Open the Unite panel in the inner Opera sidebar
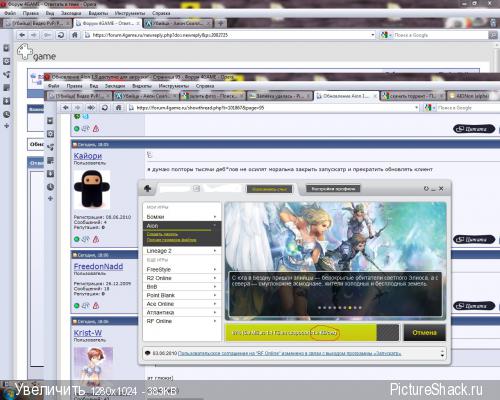Viewport: 500px width, 400px height. click(50, 147)
